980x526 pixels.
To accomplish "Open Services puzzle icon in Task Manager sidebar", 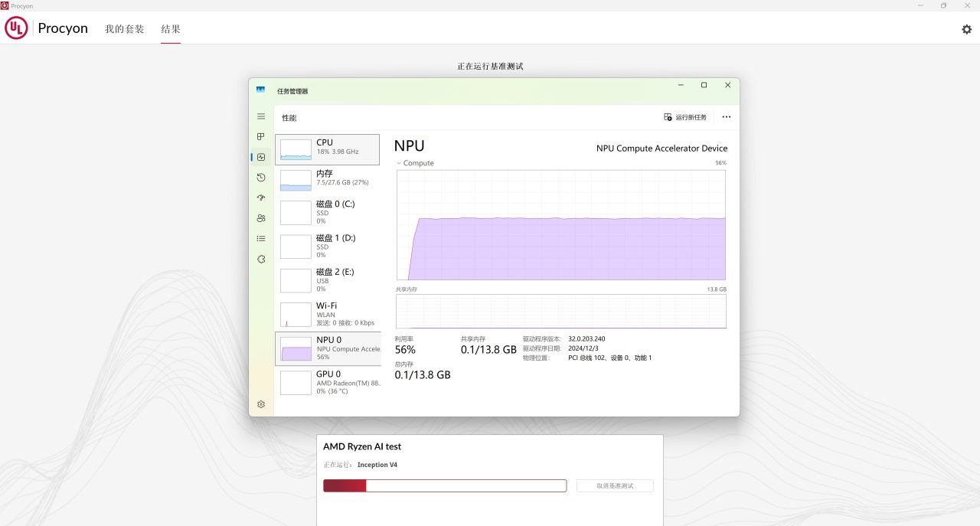I will 261,259.
